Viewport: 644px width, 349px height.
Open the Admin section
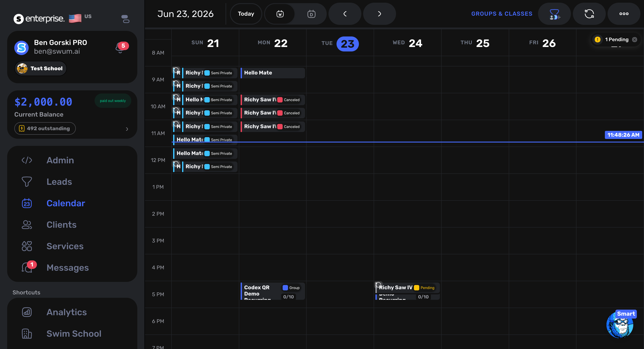pyautogui.click(x=60, y=160)
